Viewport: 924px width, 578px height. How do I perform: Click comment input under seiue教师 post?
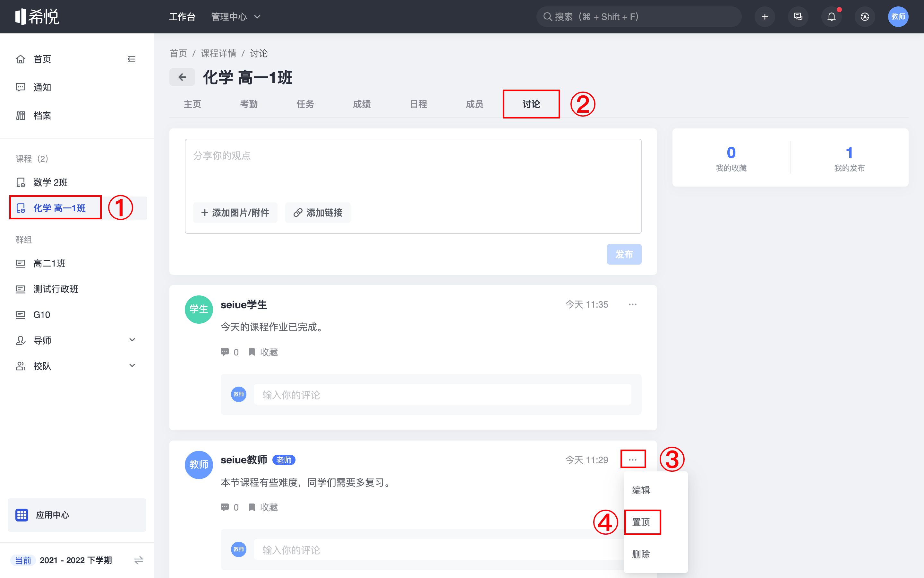click(439, 550)
